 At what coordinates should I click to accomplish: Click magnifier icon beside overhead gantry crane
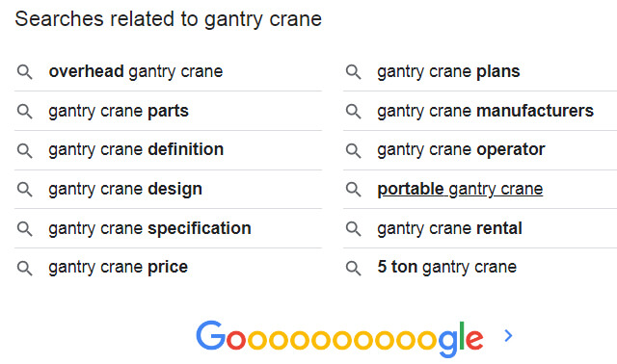pos(24,72)
